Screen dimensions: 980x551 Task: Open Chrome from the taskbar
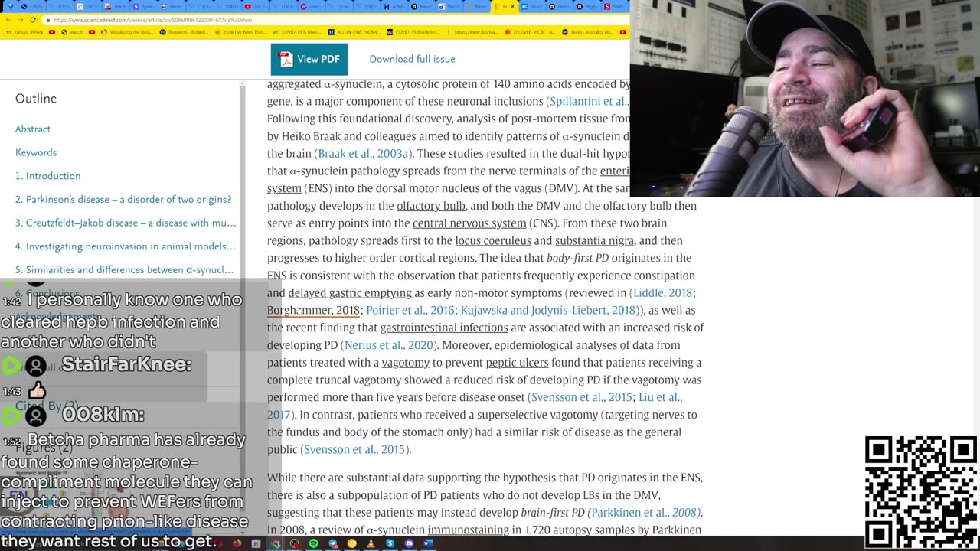(x=276, y=543)
